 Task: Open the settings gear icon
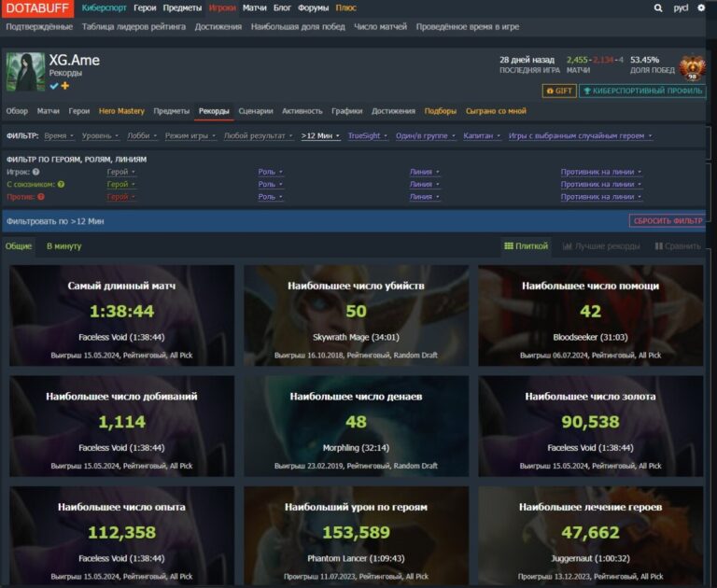click(701, 7)
